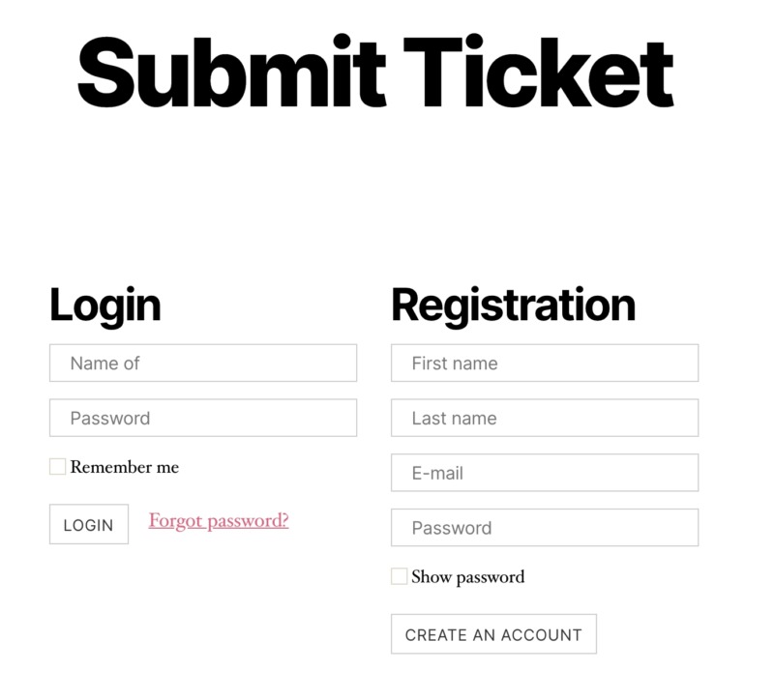Viewport: 774px width, 700px height.
Task: Focus the Last name field
Action: [544, 418]
